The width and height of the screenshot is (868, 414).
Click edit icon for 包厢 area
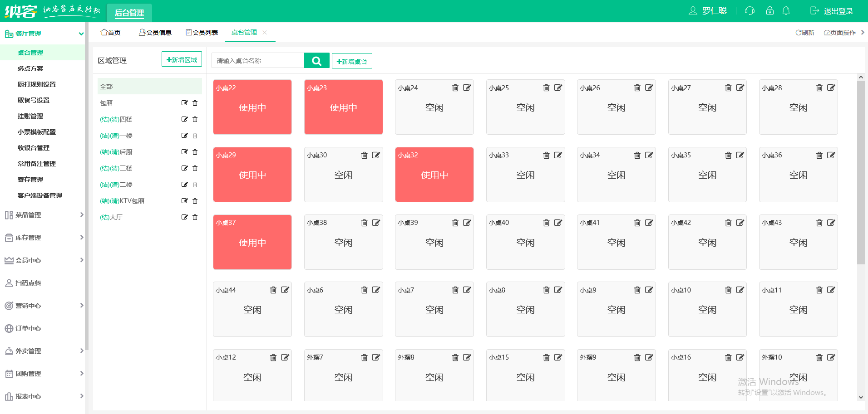click(x=184, y=103)
